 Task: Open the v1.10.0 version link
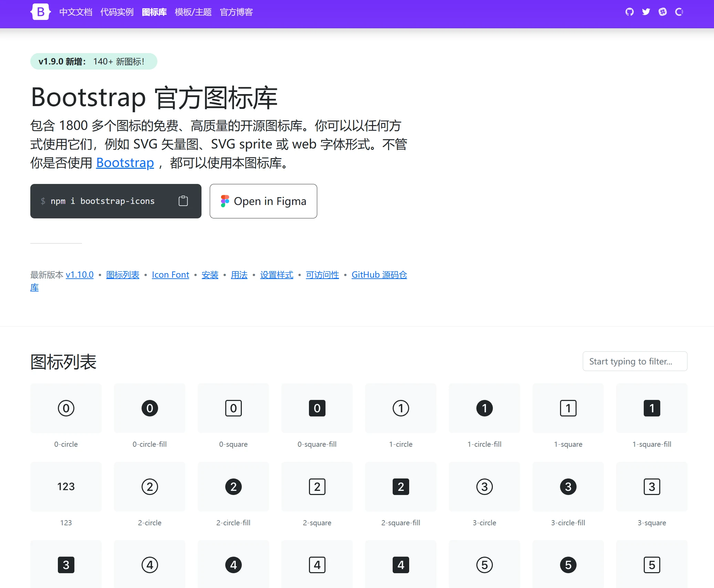(80, 275)
